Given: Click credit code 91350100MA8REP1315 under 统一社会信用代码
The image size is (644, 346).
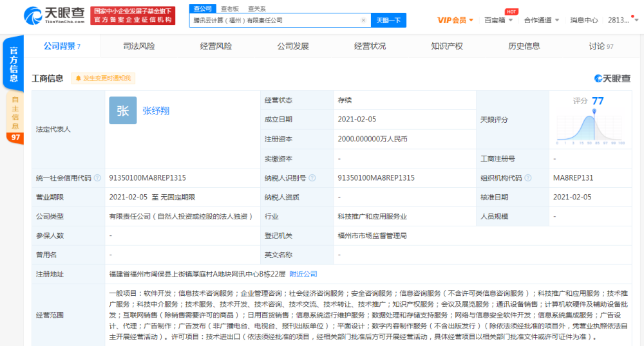Looking at the screenshot, I should pos(147,178).
